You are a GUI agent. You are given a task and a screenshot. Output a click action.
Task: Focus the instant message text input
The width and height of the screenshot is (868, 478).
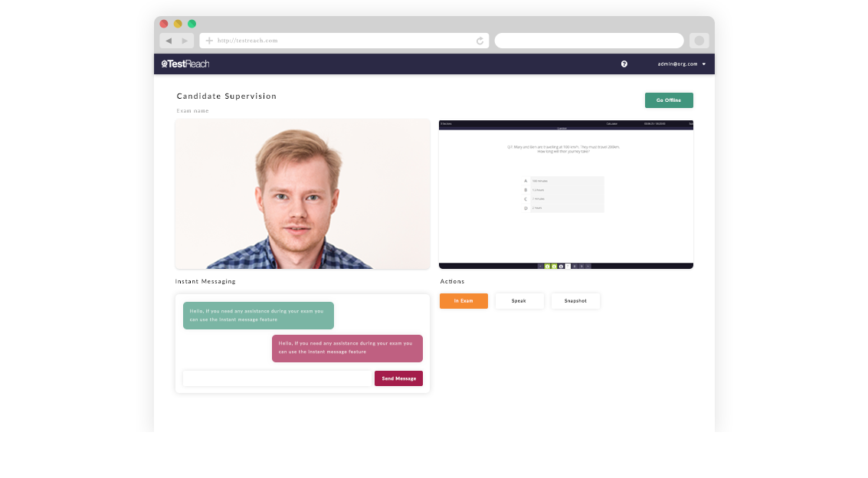[x=277, y=378]
